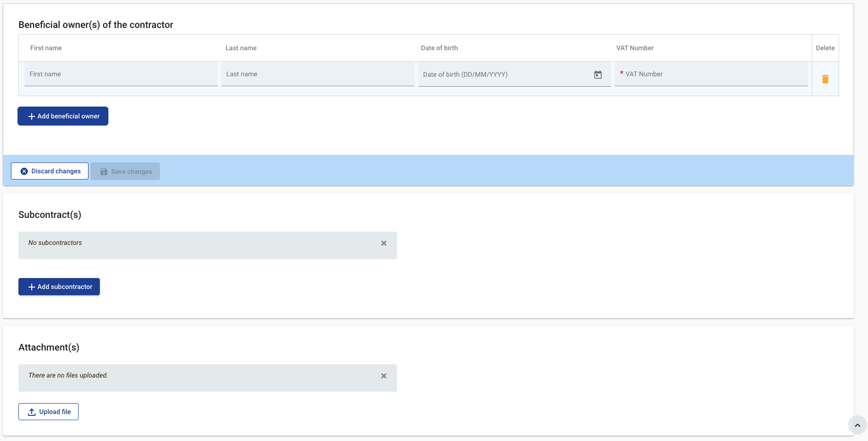This screenshot has height=441, width=868.
Task: Click the Subcontract(s) section heading
Action: 50,215
